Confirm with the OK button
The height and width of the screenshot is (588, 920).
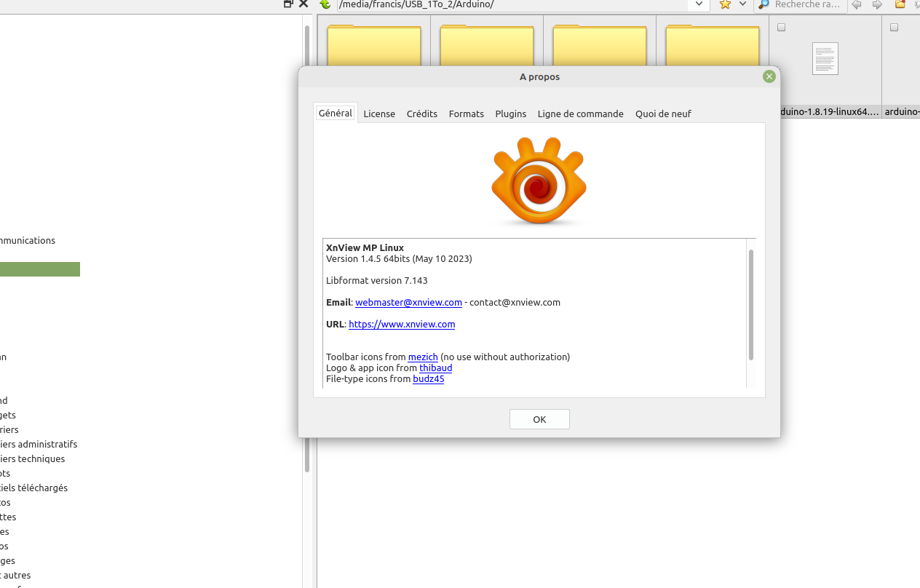(539, 419)
